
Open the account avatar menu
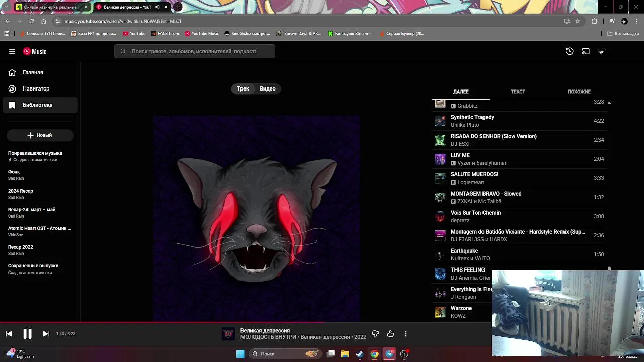(x=601, y=51)
